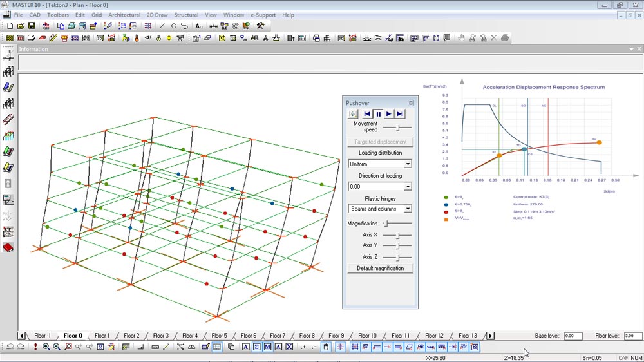
Task: Toggle the M boxed letter button
Action: click(267, 347)
